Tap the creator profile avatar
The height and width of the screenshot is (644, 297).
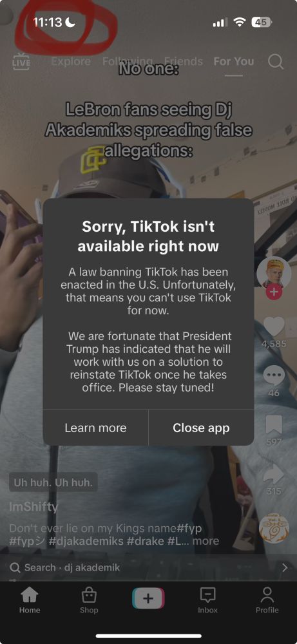point(274,272)
